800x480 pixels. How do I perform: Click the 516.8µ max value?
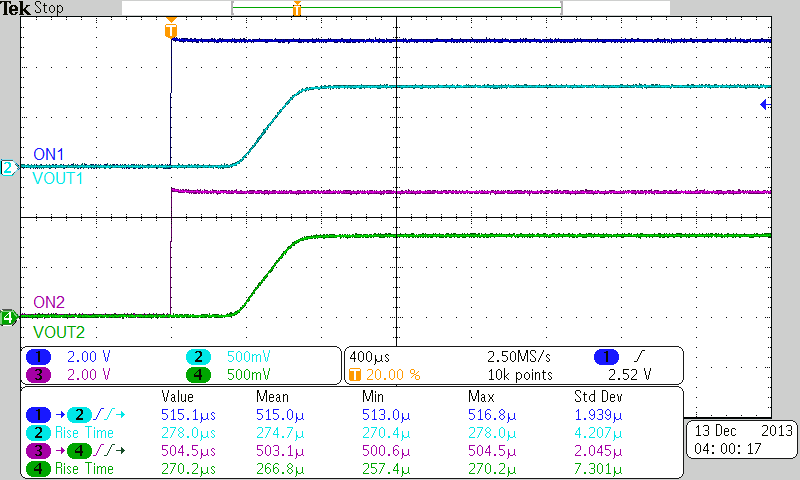coord(492,415)
